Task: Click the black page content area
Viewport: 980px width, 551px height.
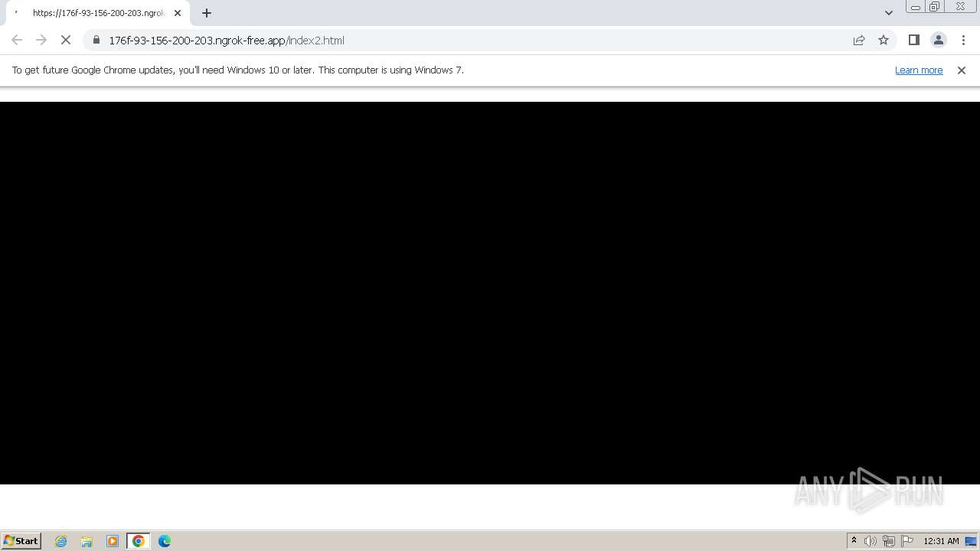Action: click(490, 293)
